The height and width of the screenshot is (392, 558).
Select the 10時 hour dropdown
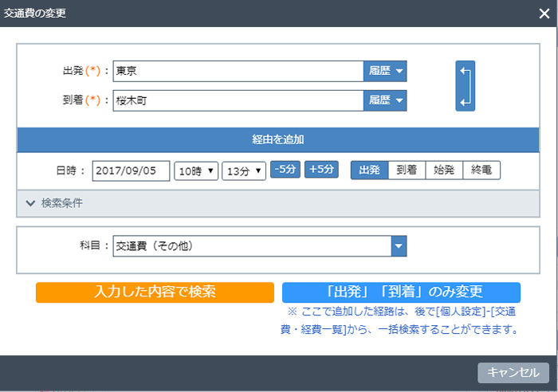coord(196,171)
